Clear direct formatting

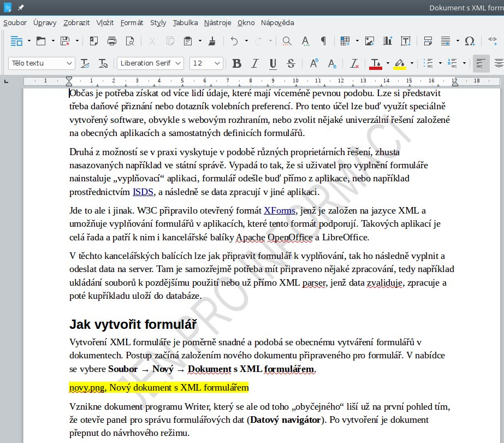coord(354,63)
